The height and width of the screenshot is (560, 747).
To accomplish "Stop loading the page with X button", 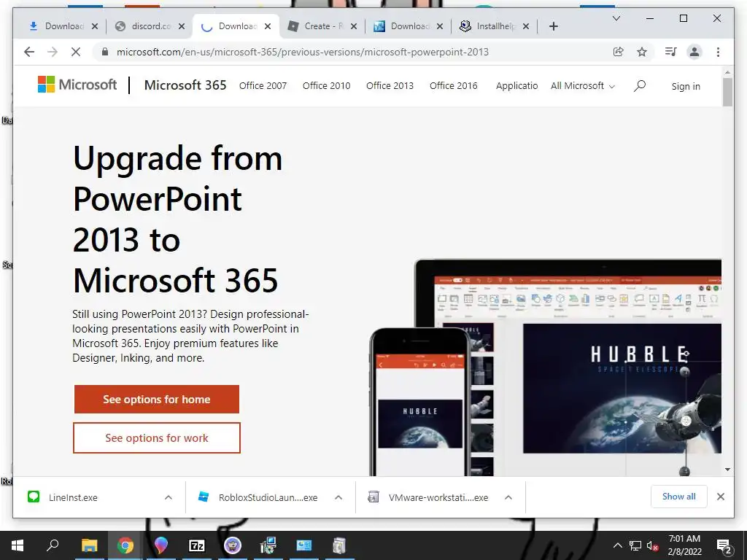I will pos(76,52).
